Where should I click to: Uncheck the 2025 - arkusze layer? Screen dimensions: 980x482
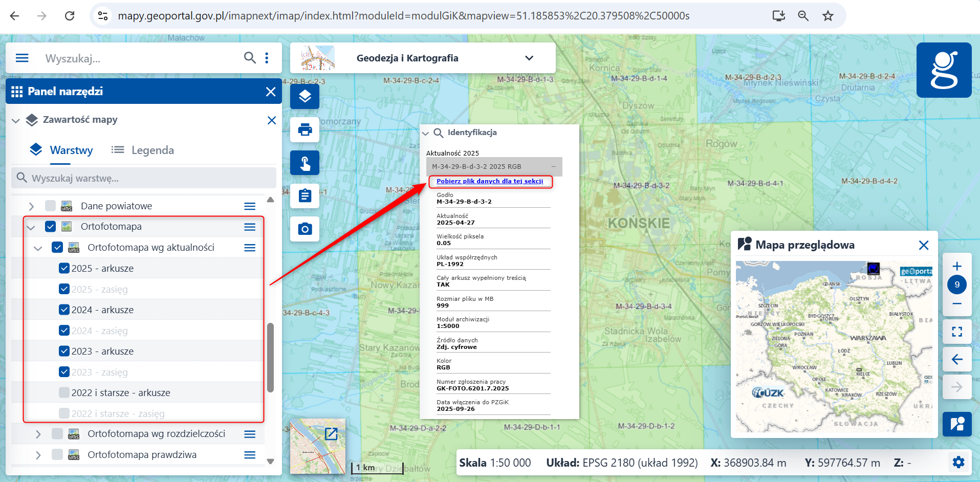pyautogui.click(x=64, y=268)
